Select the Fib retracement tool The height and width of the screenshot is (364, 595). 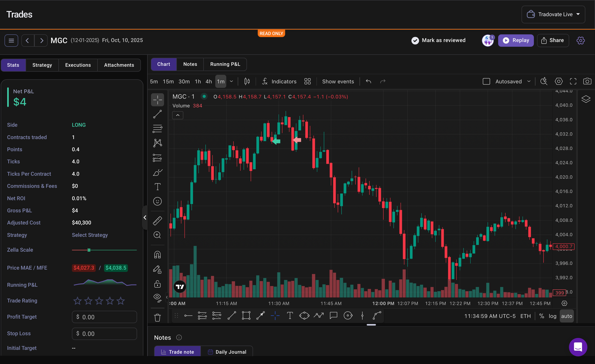pos(157,129)
